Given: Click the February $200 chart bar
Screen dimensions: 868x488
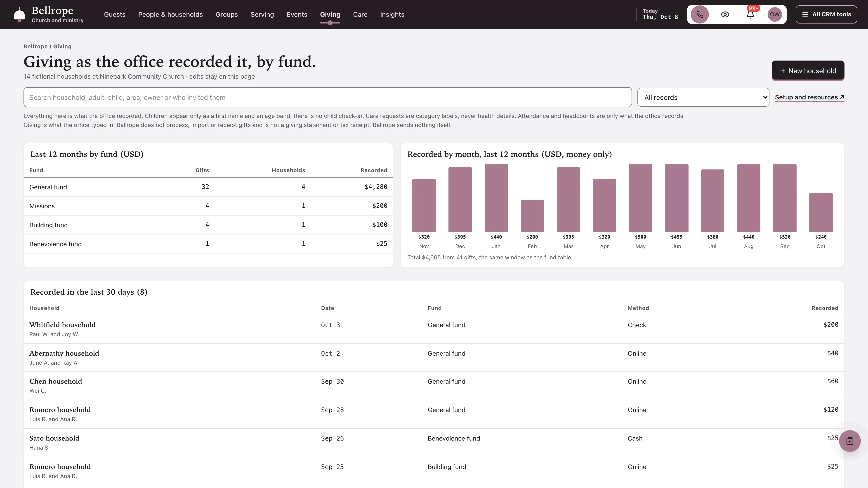Looking at the screenshot, I should [x=532, y=216].
